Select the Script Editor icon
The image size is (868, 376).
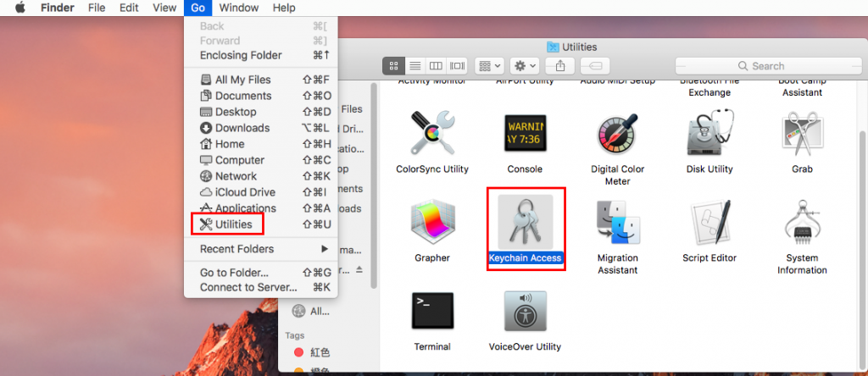[x=709, y=222]
